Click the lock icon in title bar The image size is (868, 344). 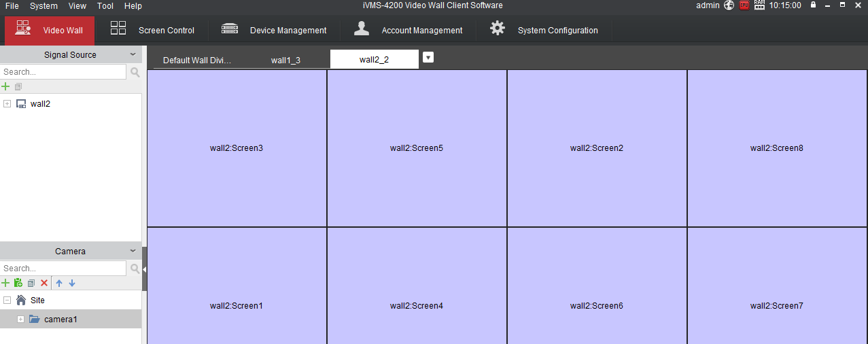pyautogui.click(x=813, y=5)
